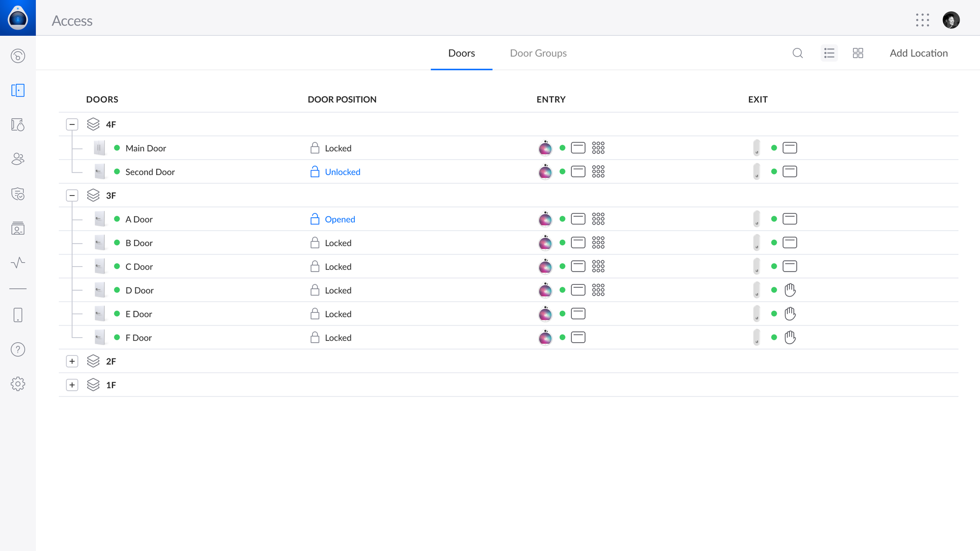980x551 pixels.
Task: Switch to grid view layout
Action: 858,53
